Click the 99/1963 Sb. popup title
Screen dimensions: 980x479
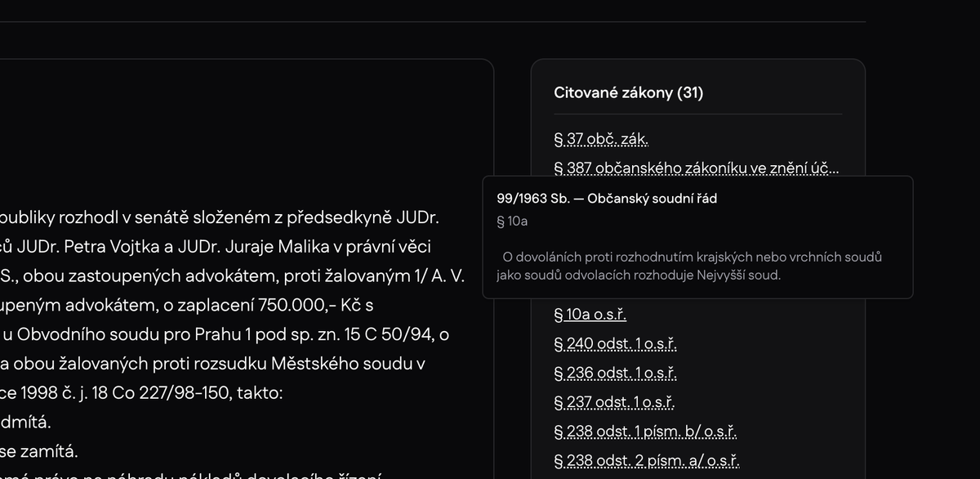606,197
